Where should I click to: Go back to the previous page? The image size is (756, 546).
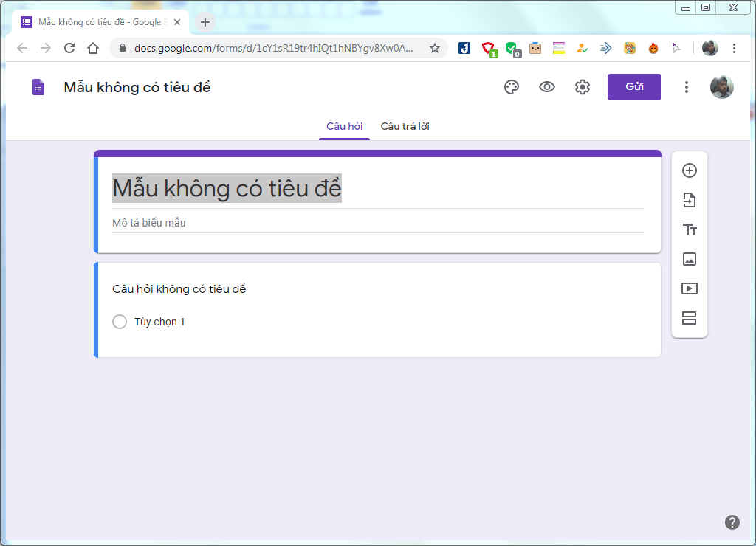(x=22, y=48)
